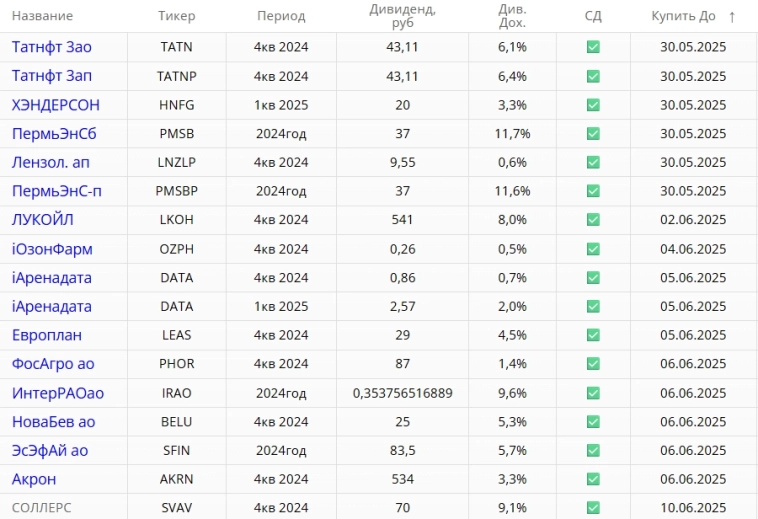Screen dimensions: 758x519
Task: Click the green checkmark in the СОЛЛЕРС row
Action: tap(593, 508)
